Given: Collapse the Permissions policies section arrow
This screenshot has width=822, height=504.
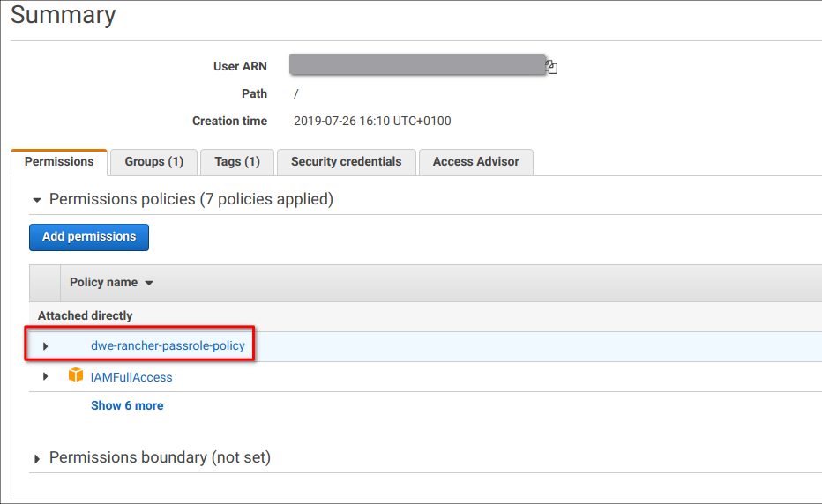Looking at the screenshot, I should [x=37, y=200].
